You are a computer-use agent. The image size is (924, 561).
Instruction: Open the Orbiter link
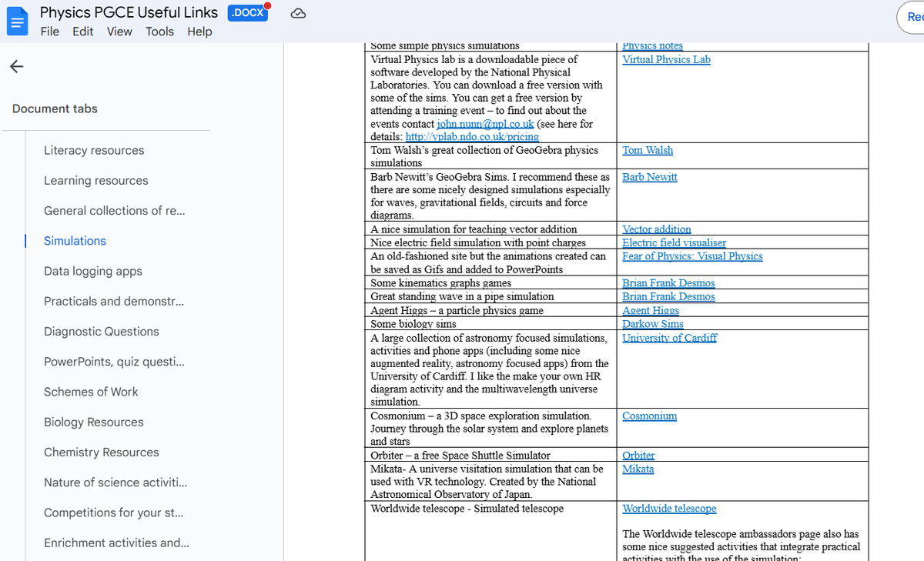coord(638,456)
